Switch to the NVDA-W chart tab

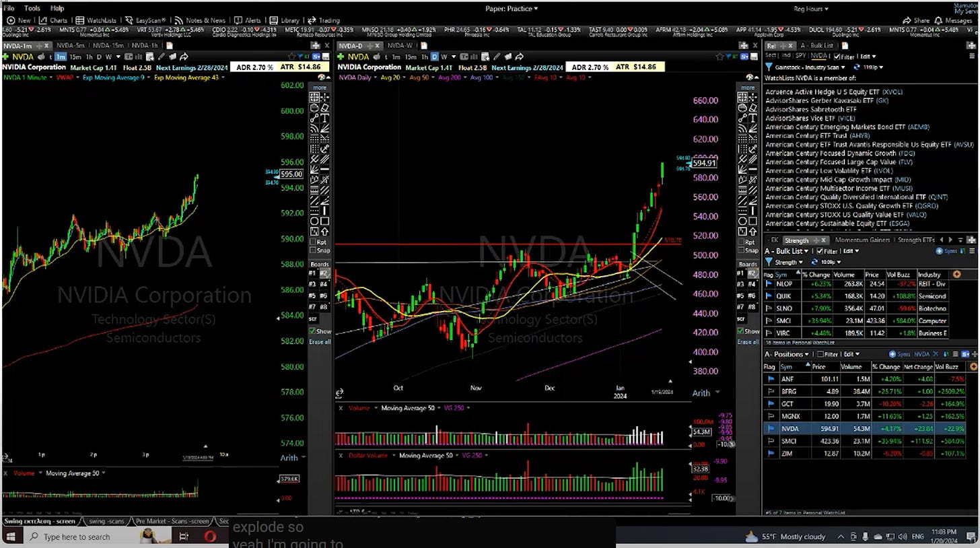tap(400, 46)
